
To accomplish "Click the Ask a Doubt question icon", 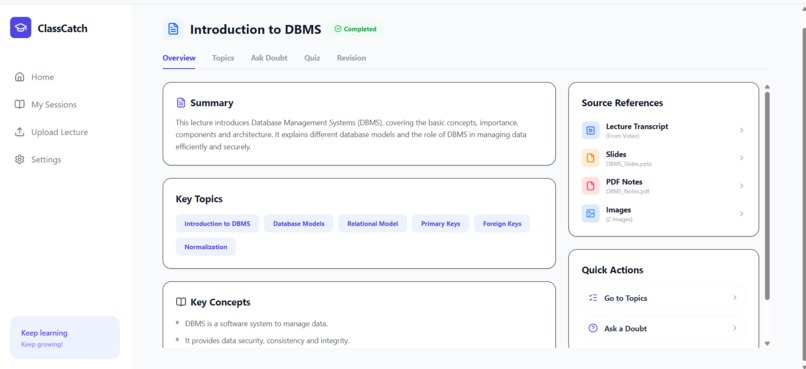I will point(593,328).
